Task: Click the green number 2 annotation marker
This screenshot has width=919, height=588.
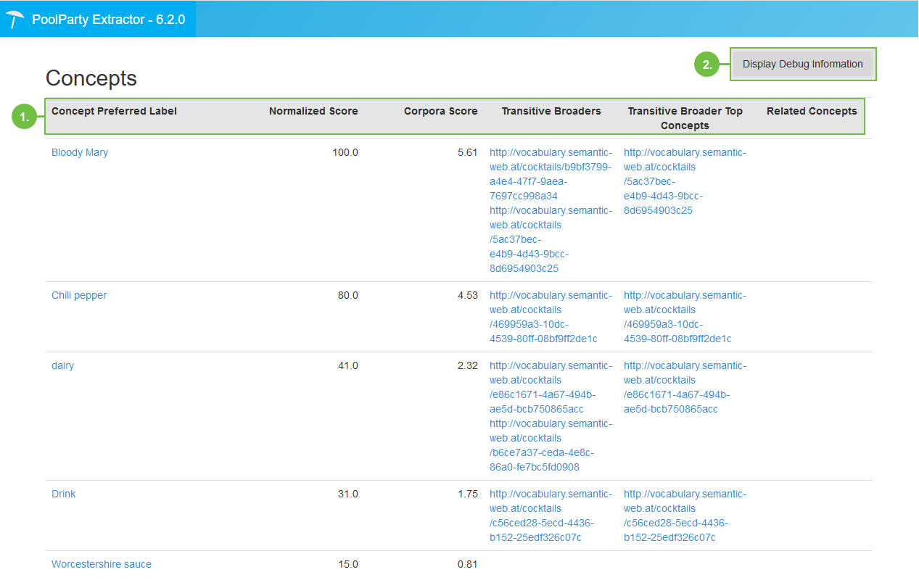Action: pyautogui.click(x=706, y=65)
